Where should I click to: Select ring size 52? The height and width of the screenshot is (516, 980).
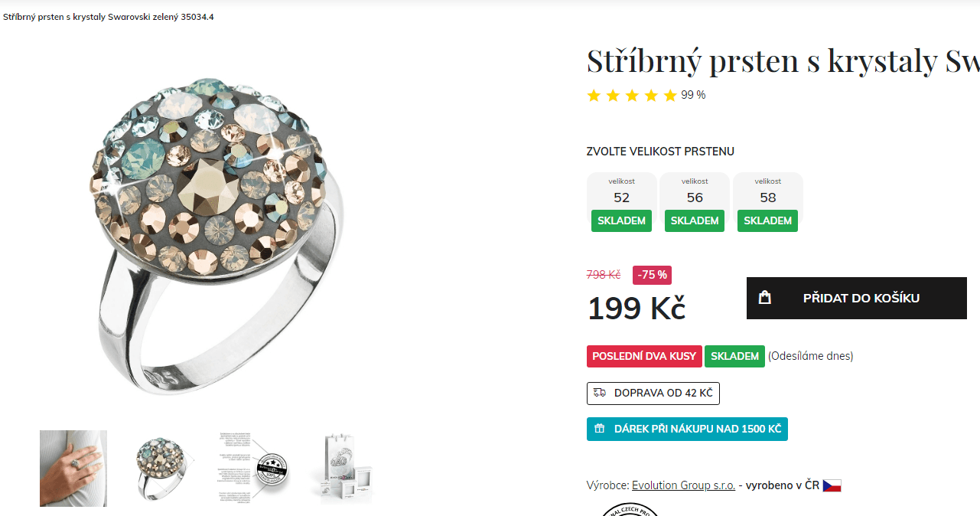point(621,201)
